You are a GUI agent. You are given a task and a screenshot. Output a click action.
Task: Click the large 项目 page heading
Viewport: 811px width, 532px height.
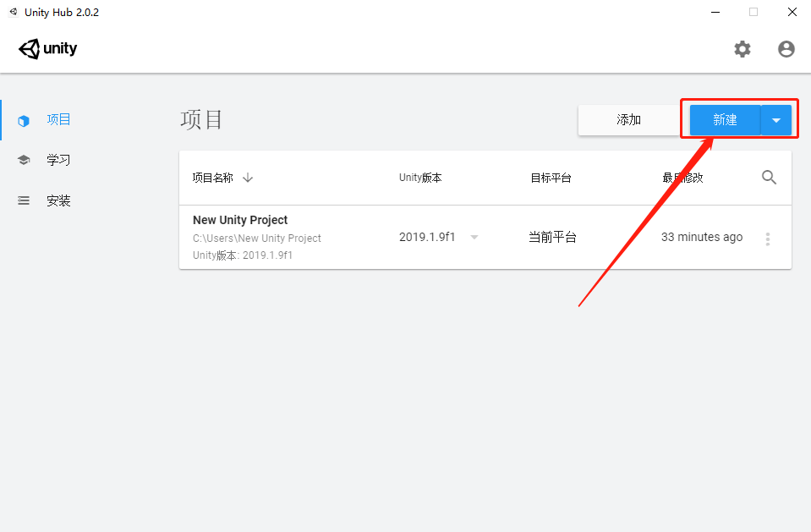click(201, 119)
